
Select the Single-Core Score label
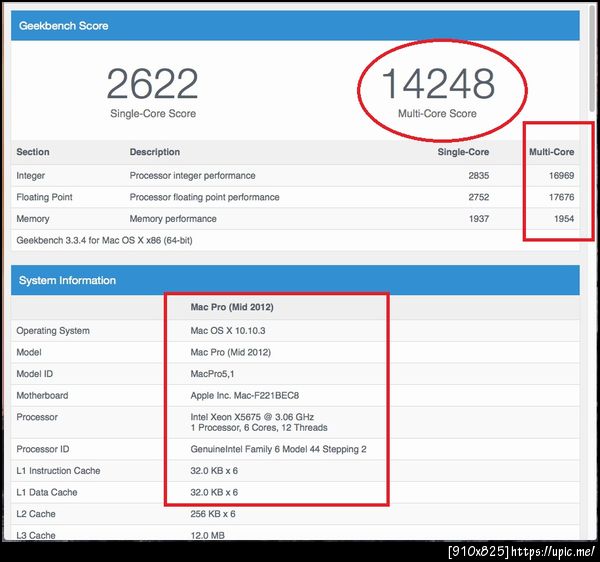pyautogui.click(x=153, y=114)
